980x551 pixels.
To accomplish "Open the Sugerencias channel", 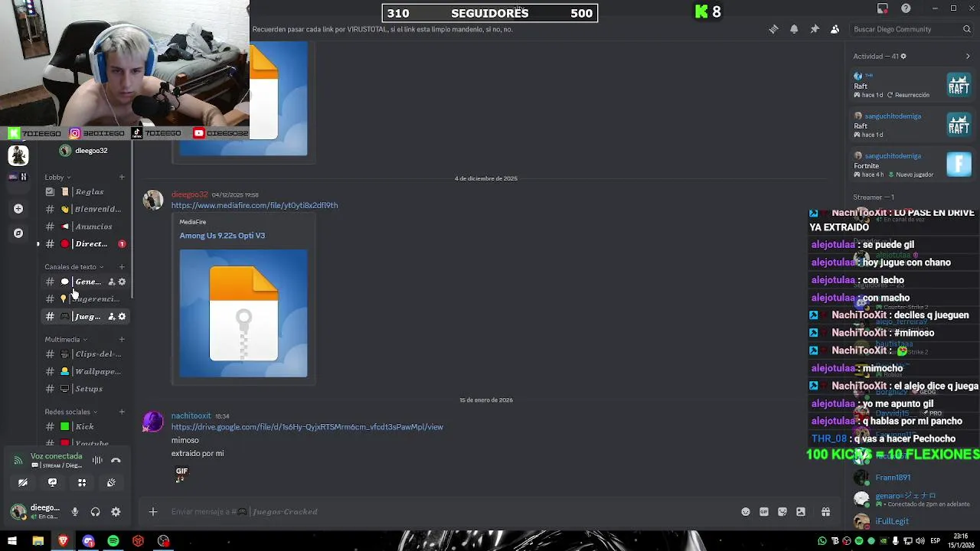I will 85,299.
